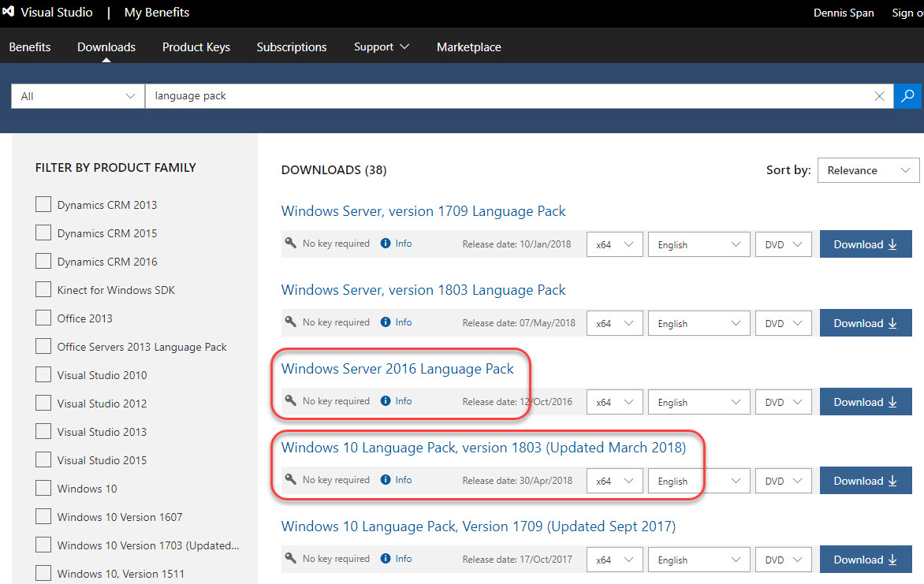Image resolution: width=924 pixels, height=584 pixels.
Task: Open x64 dropdown for Windows 10 1803 pack
Action: [x=615, y=481]
